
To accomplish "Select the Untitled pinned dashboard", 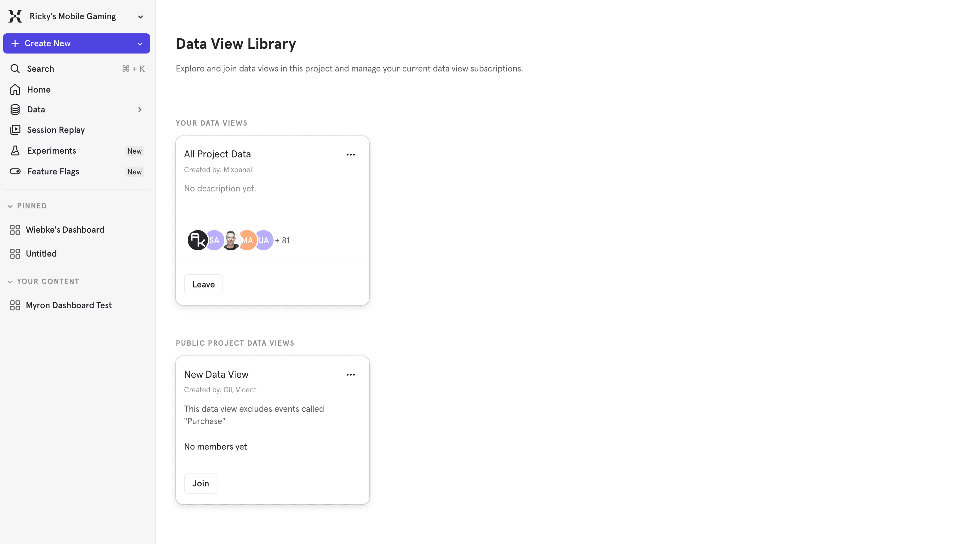I will tap(41, 253).
